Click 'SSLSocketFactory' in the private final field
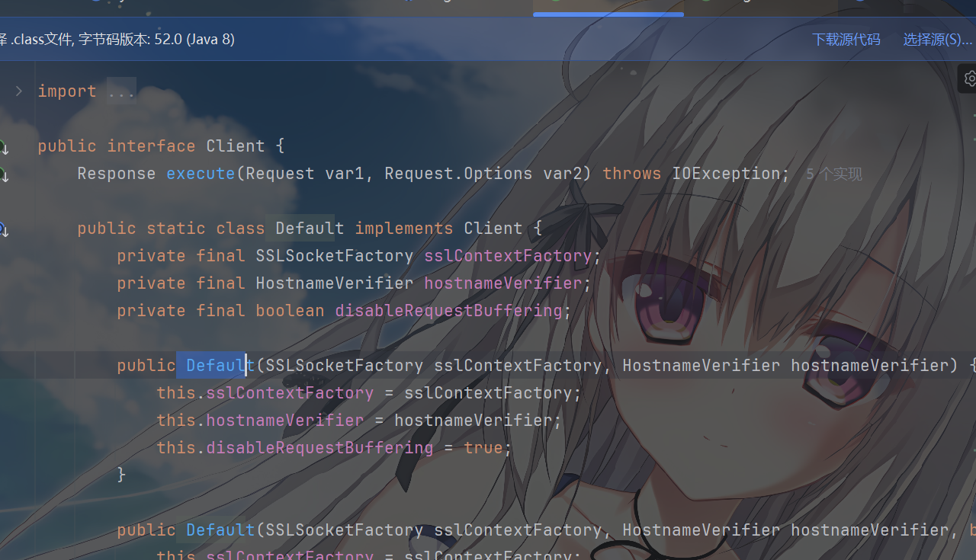 335,256
